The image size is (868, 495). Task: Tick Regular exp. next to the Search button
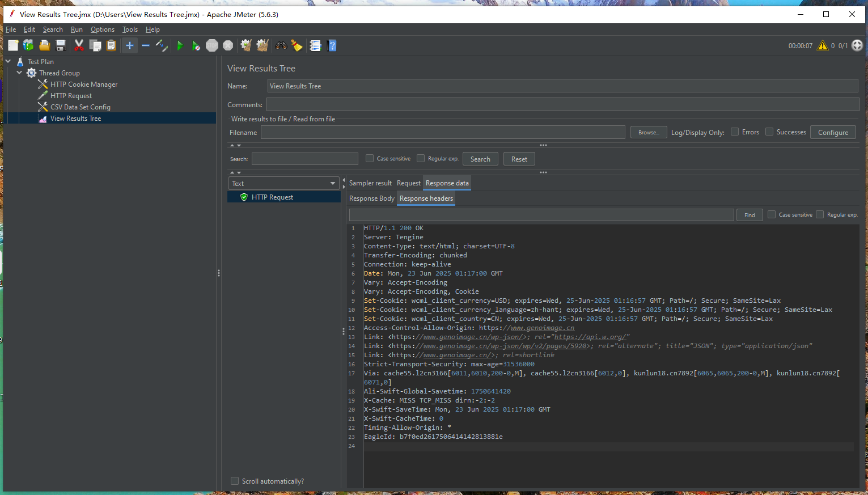[421, 159]
